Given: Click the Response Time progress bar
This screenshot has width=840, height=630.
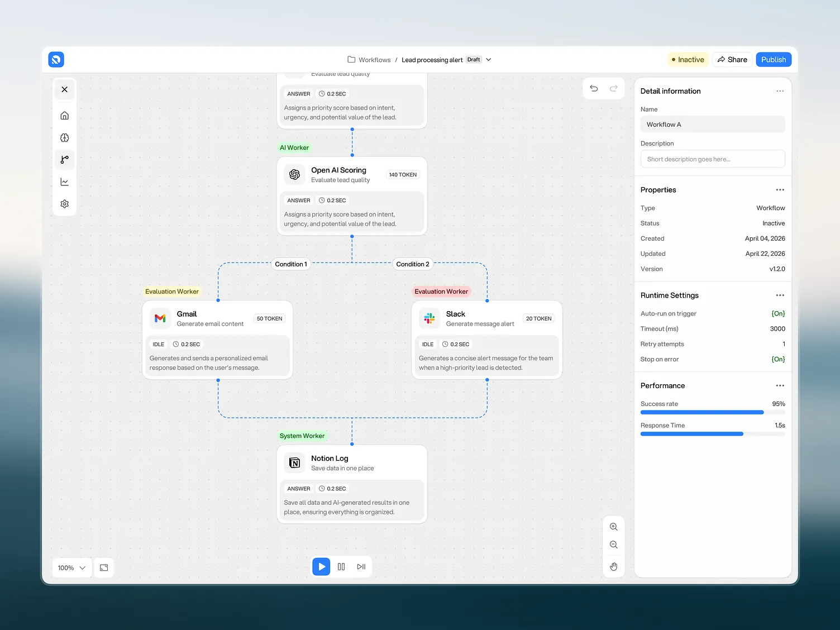Looking at the screenshot, I should 713,434.
